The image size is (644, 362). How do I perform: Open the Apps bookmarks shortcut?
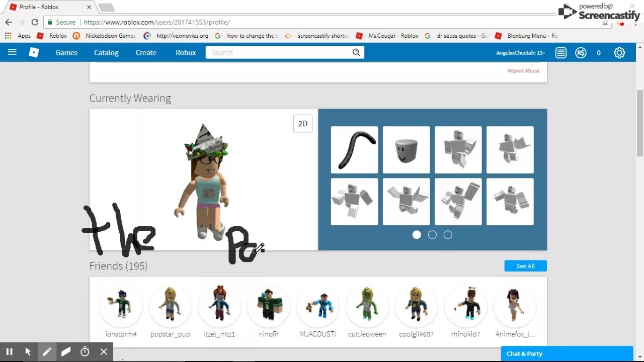tap(18, 36)
